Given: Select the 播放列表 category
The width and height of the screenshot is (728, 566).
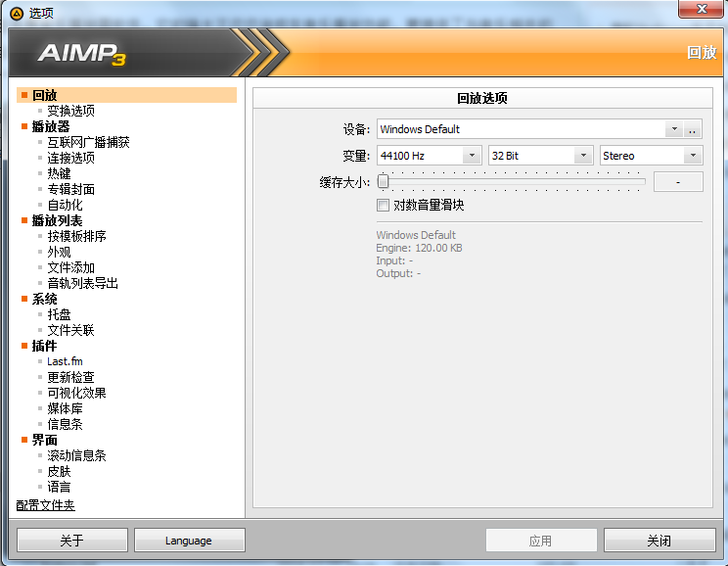Looking at the screenshot, I should click(57, 220).
